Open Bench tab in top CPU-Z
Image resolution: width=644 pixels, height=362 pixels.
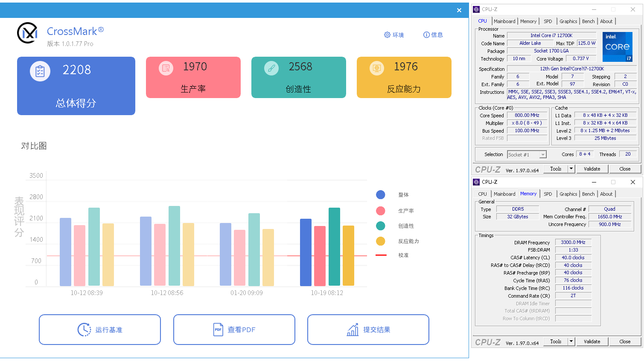589,21
